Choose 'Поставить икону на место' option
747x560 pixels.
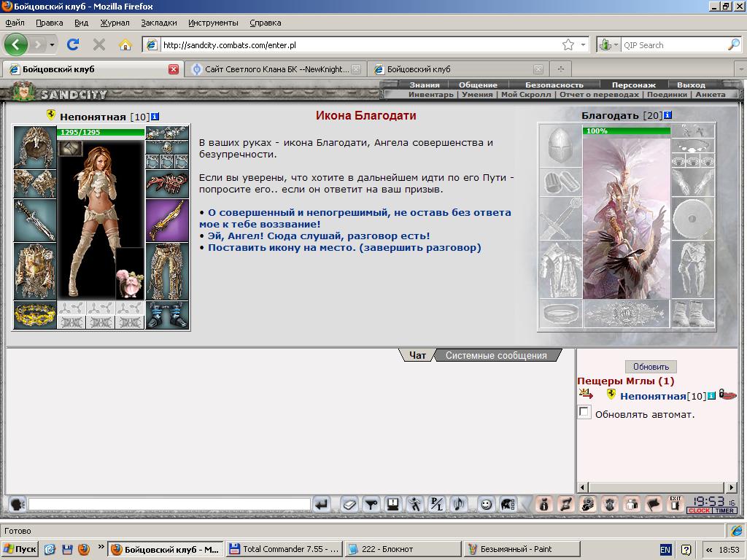(344, 248)
